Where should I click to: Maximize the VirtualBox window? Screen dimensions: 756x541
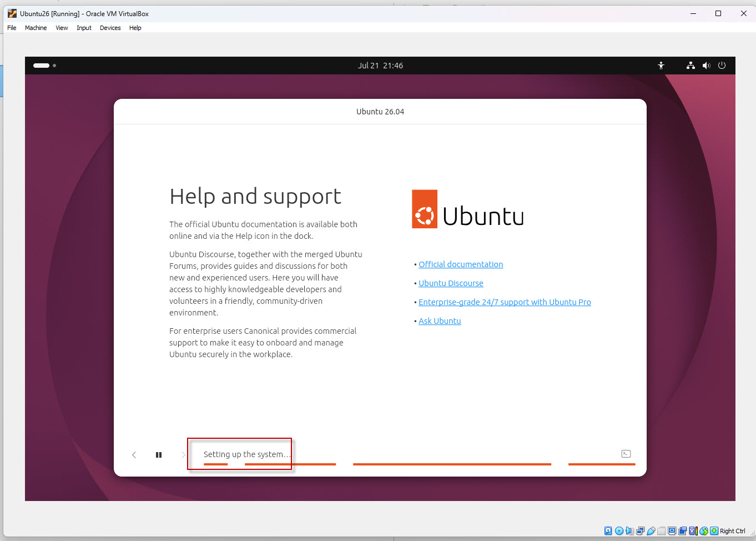[x=718, y=13]
